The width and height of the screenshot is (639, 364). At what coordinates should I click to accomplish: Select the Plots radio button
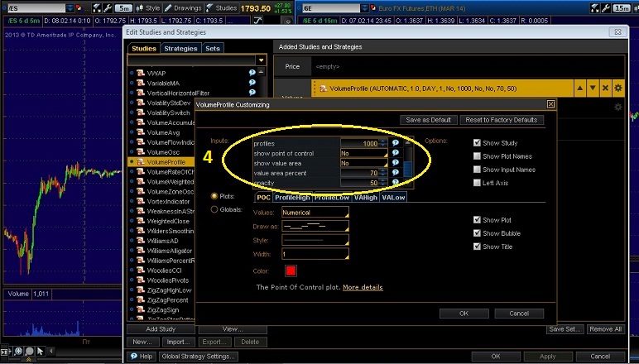click(x=214, y=196)
